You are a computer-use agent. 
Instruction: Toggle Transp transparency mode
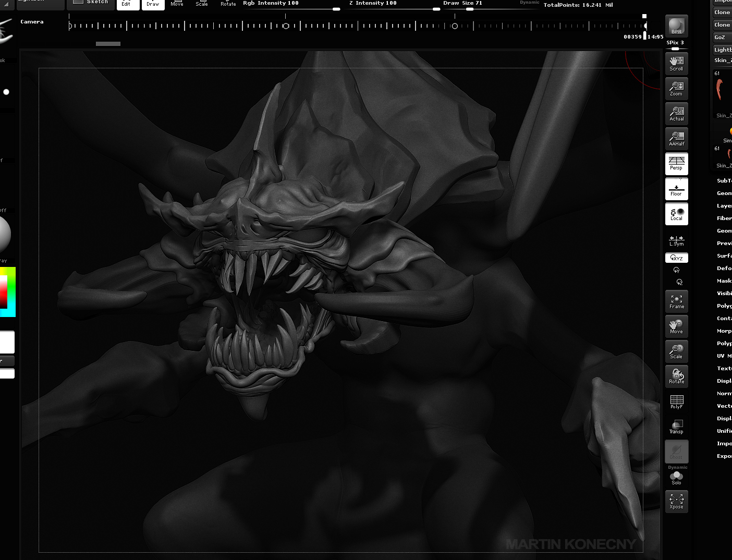(676, 427)
